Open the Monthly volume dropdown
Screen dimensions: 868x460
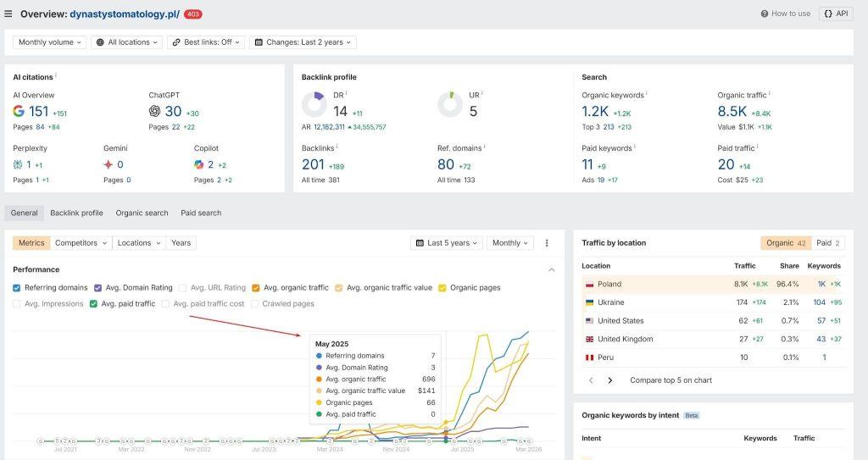(50, 42)
